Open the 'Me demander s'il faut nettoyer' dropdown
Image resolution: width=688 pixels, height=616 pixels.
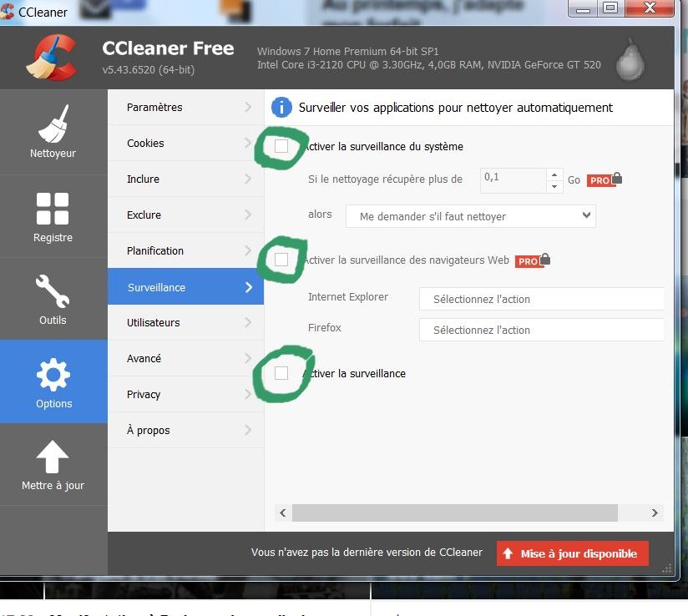click(x=471, y=216)
